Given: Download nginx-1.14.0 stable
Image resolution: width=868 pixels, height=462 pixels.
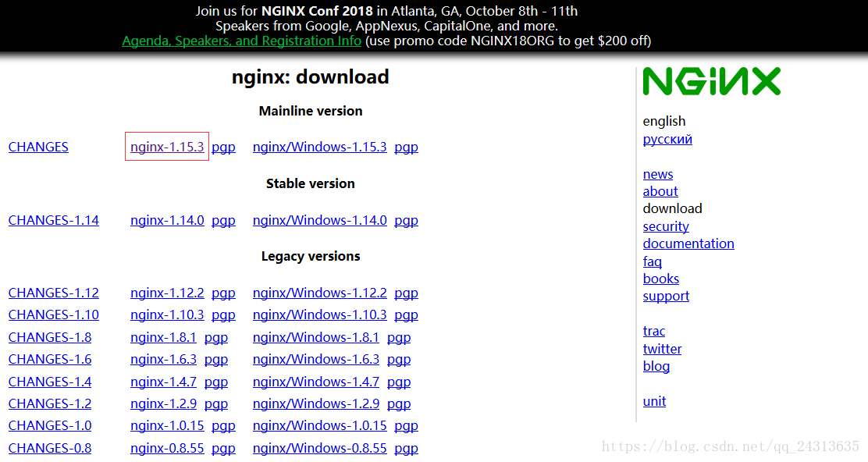Looking at the screenshot, I should 167,220.
